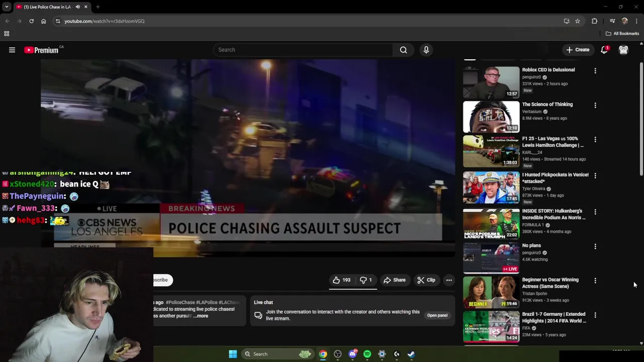
Task: Open options for Brazil 1-7 Germany video
Action: [x=595, y=315]
